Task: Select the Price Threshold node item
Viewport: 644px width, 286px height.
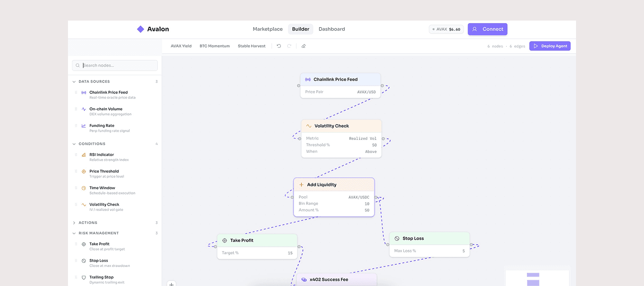Action: tap(115, 173)
